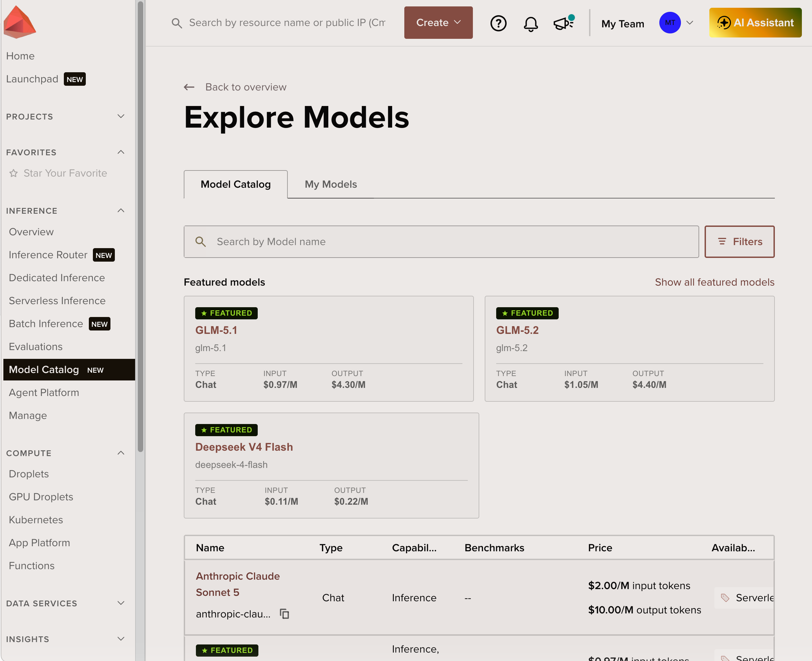This screenshot has width=812, height=661.
Task: Open Inference Router in sidebar
Action: click(48, 255)
